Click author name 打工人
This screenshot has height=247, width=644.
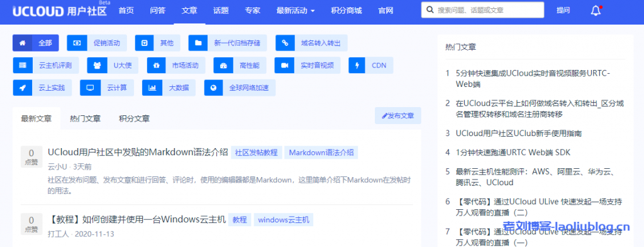pyautogui.click(x=58, y=234)
